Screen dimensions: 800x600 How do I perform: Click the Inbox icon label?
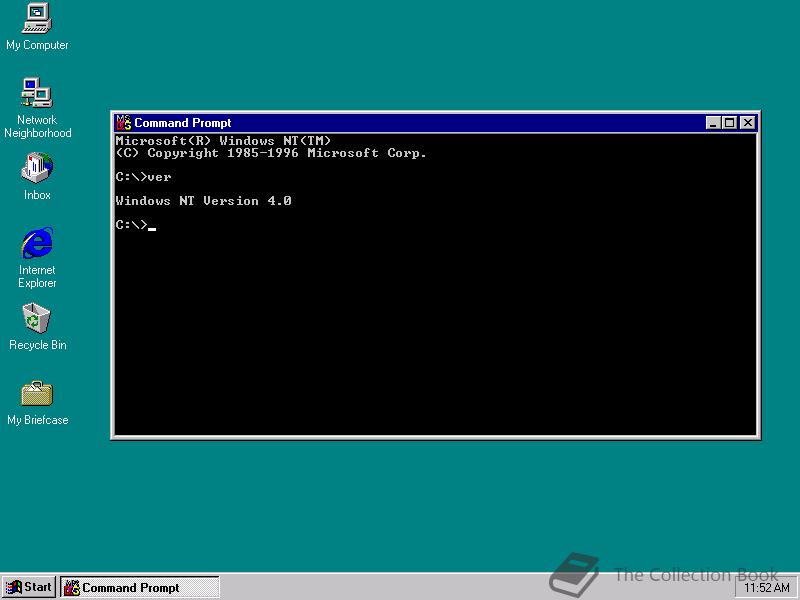coord(37,195)
